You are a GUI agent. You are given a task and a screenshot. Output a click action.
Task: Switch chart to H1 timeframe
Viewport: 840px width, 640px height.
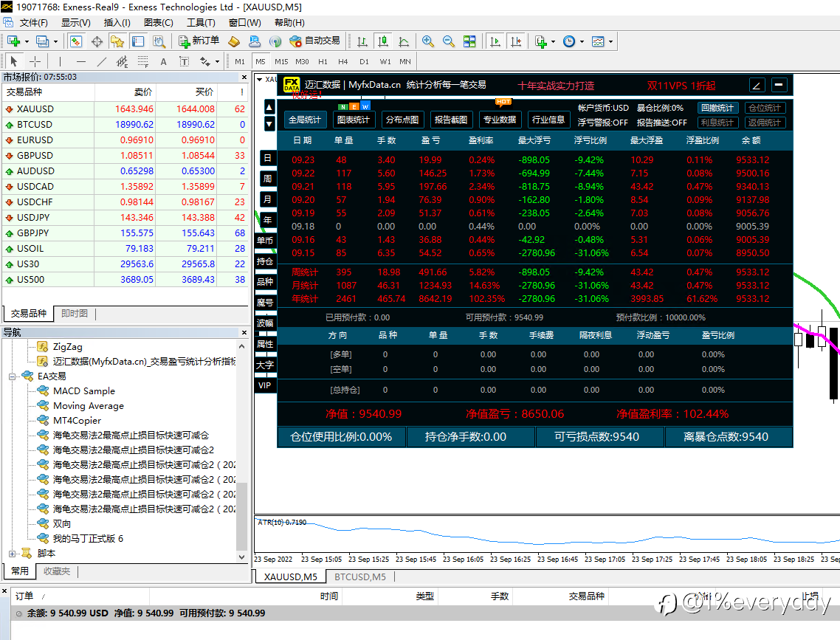tap(323, 61)
